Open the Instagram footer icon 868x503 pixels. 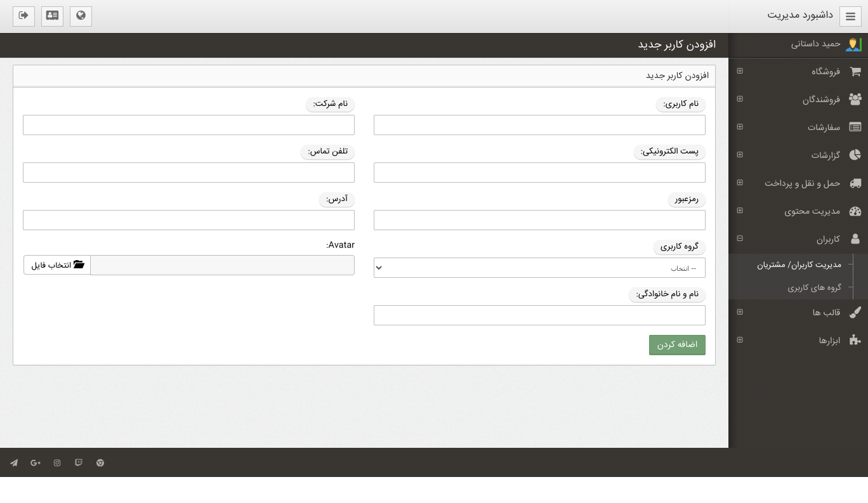coord(57,463)
